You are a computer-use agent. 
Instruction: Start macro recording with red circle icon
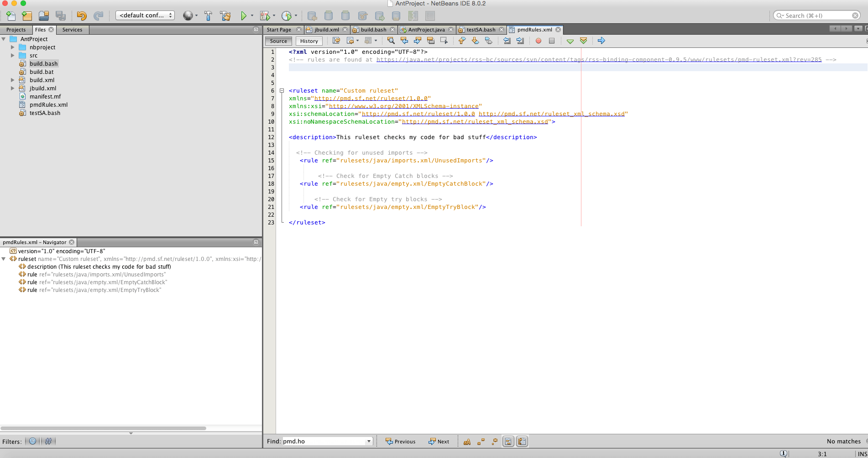pyautogui.click(x=539, y=41)
